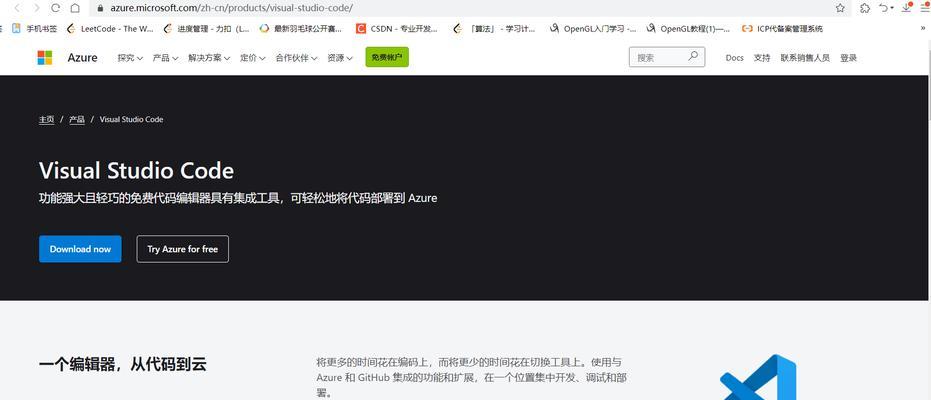The height and width of the screenshot is (400, 931).
Task: Open the 联系销售人员 link
Action: pyautogui.click(x=805, y=58)
